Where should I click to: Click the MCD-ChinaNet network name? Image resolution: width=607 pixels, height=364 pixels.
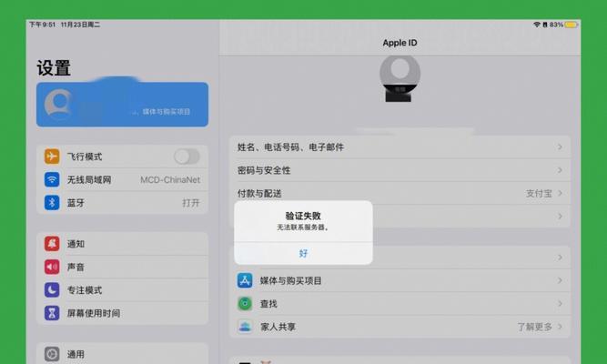170,179
